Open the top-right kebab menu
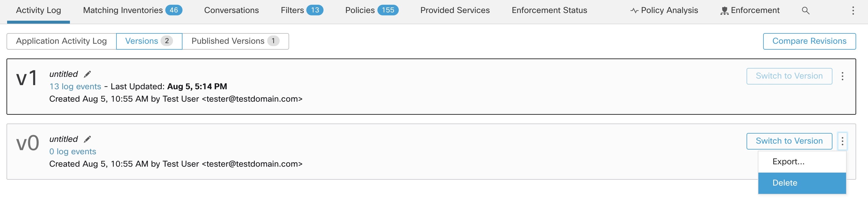The image size is (868, 198). tap(853, 10)
